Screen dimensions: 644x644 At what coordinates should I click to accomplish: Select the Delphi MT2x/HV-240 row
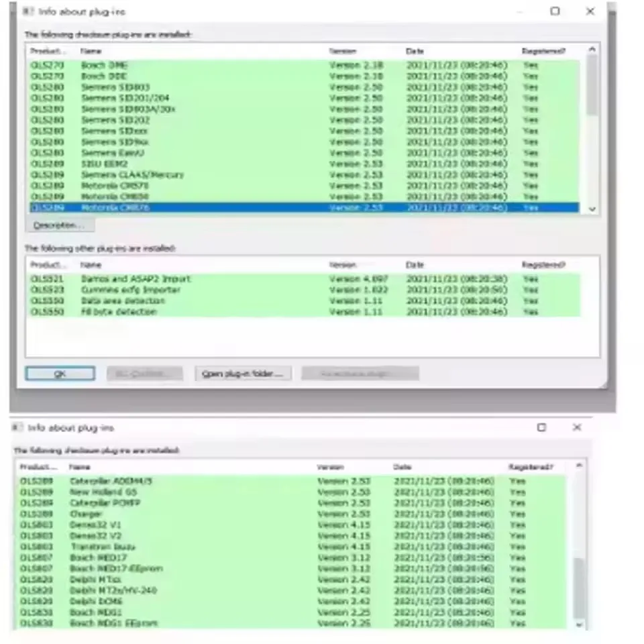(x=292, y=590)
